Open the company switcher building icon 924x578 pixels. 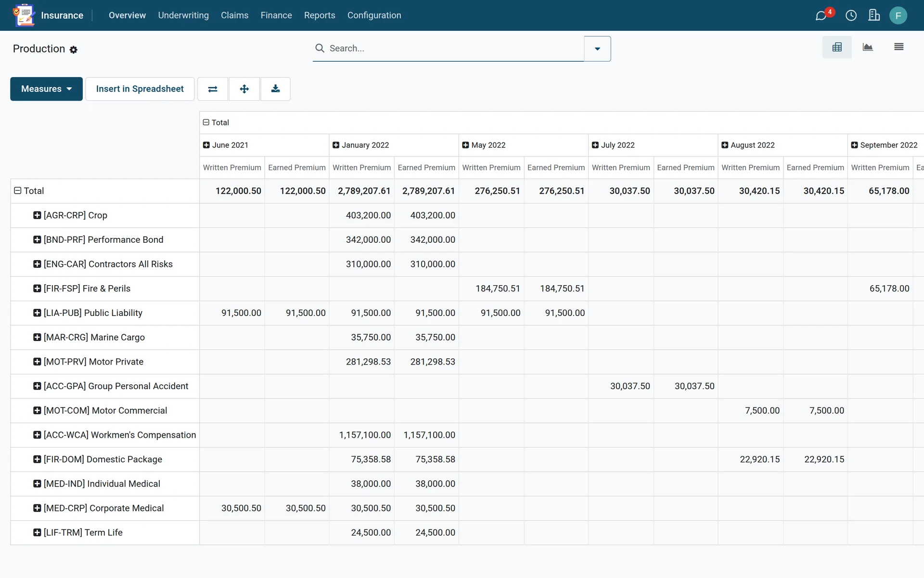tap(874, 15)
